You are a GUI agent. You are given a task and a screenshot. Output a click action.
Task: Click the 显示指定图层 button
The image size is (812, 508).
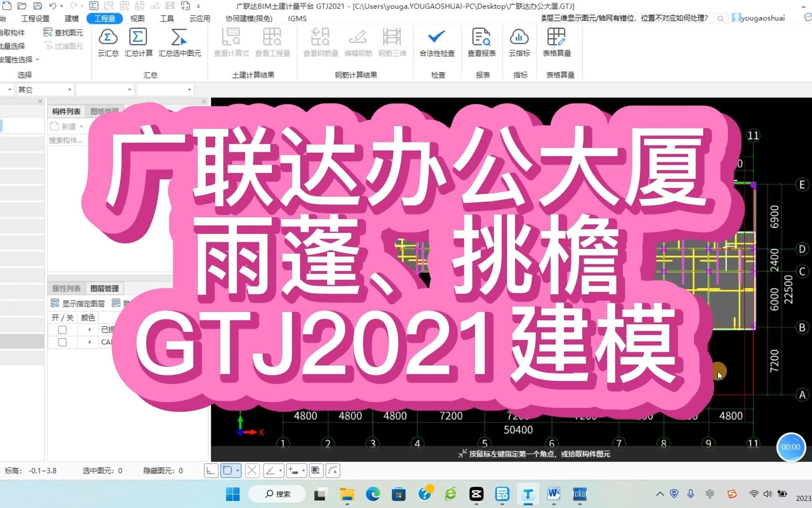coord(78,303)
